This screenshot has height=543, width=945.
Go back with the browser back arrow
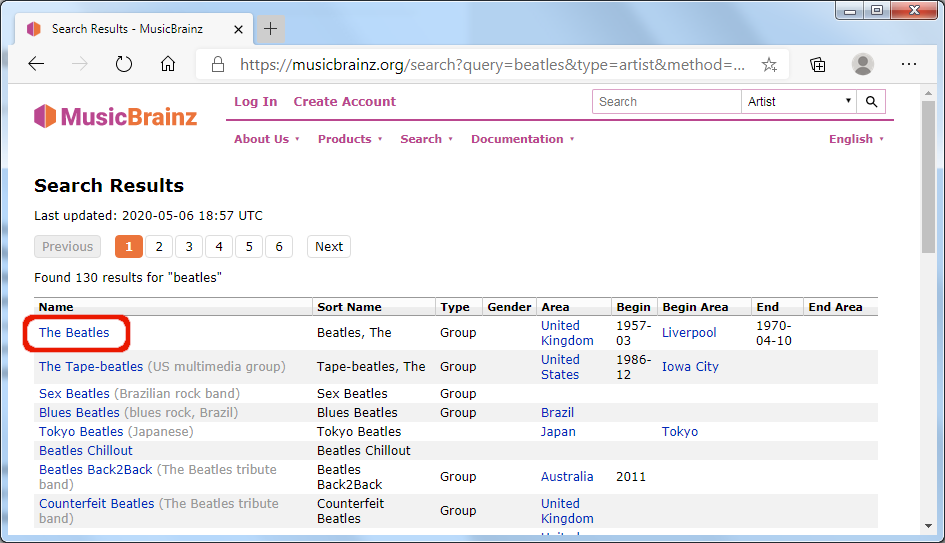(36, 64)
